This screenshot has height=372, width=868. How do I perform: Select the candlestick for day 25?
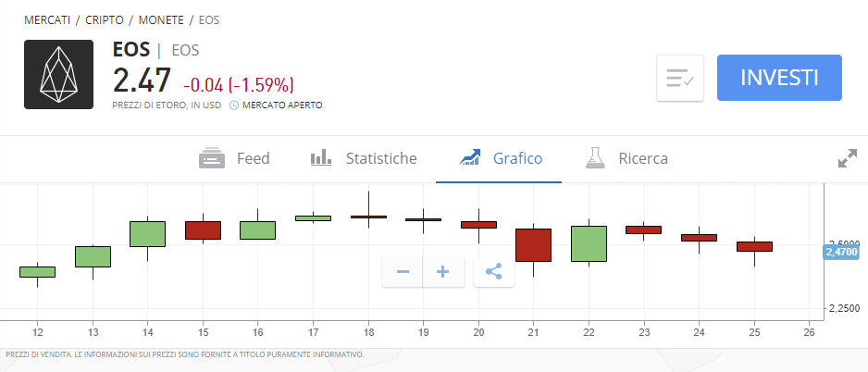point(754,246)
